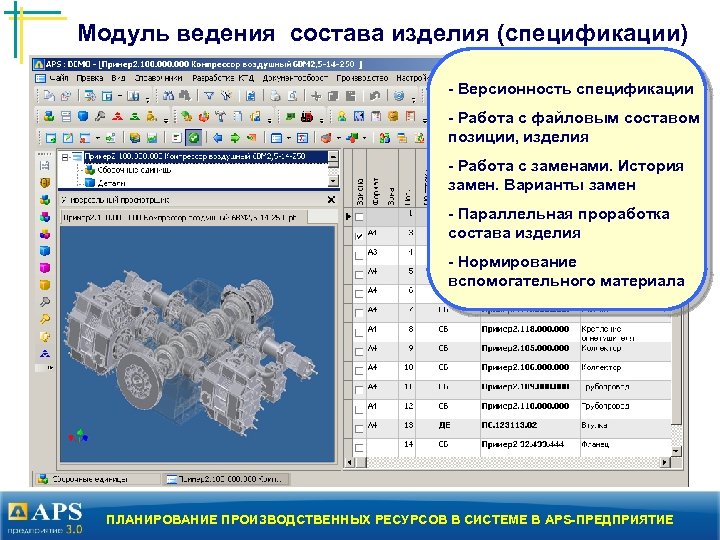Click the highlighted green checkmark toolbar button
Viewport: 720px width, 540px height.
pyautogui.click(x=194, y=137)
